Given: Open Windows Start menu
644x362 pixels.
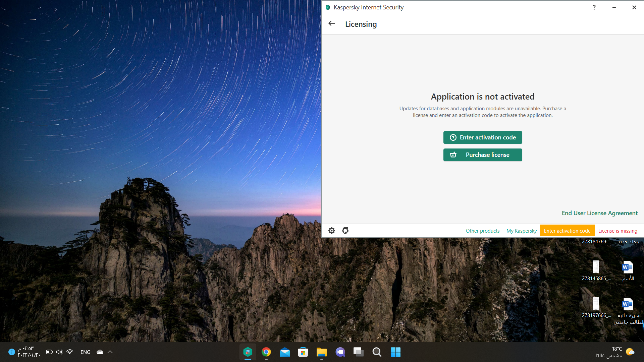Looking at the screenshot, I should (395, 352).
